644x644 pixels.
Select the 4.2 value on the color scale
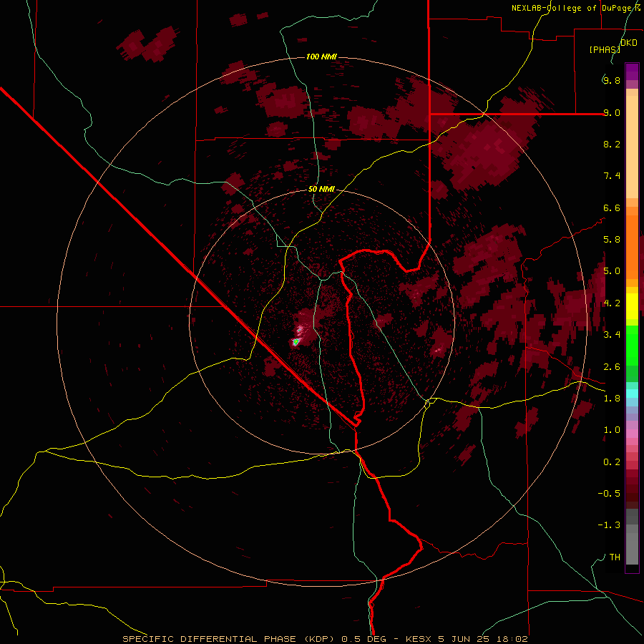tap(611, 303)
